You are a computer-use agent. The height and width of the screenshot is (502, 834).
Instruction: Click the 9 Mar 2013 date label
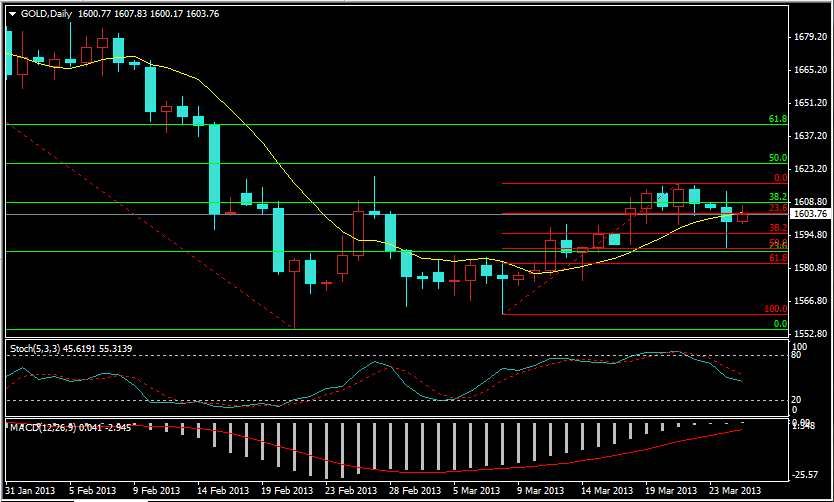pyautogui.click(x=540, y=490)
